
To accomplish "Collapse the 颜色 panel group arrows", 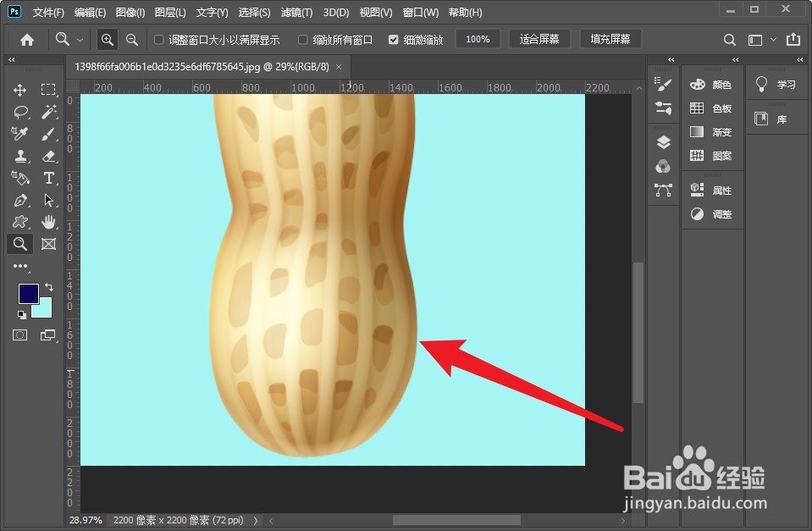I will tap(735, 60).
